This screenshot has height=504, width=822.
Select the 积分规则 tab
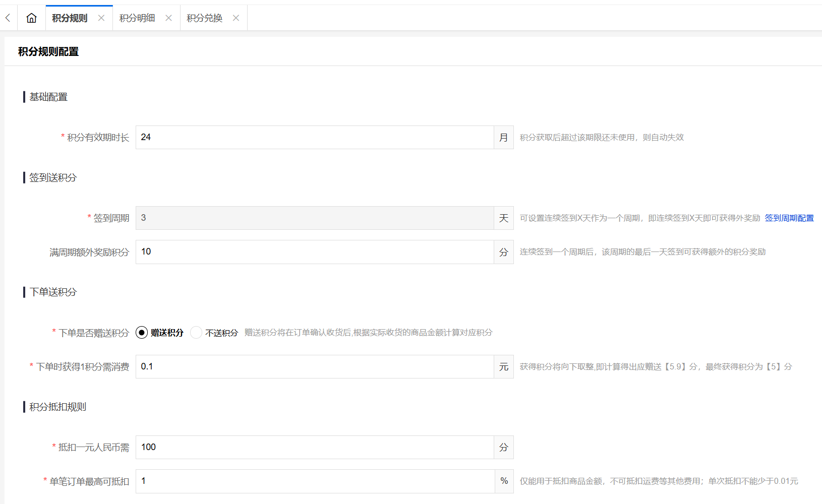coord(70,18)
